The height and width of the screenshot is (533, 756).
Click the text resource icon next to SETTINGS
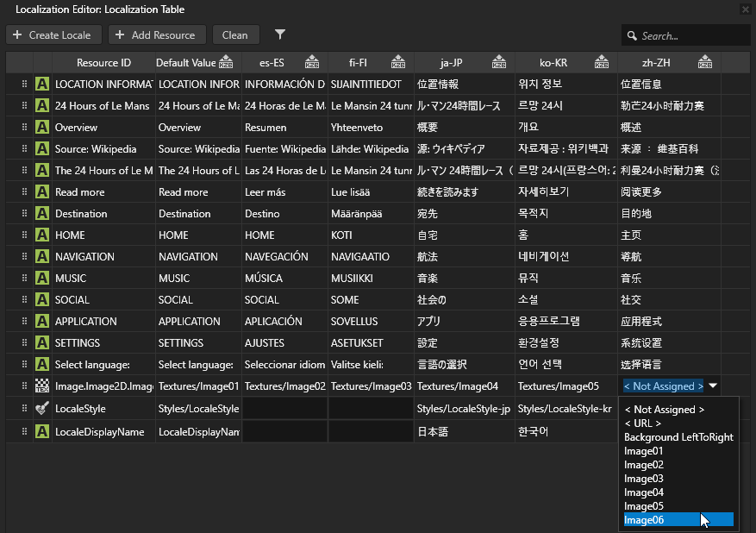click(x=41, y=343)
